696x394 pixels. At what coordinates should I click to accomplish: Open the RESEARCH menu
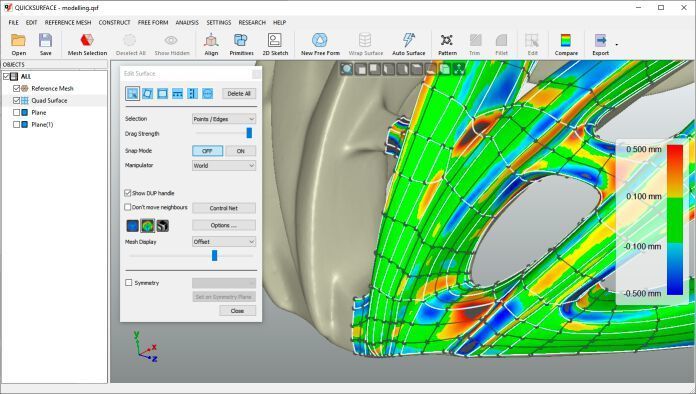tap(252, 22)
